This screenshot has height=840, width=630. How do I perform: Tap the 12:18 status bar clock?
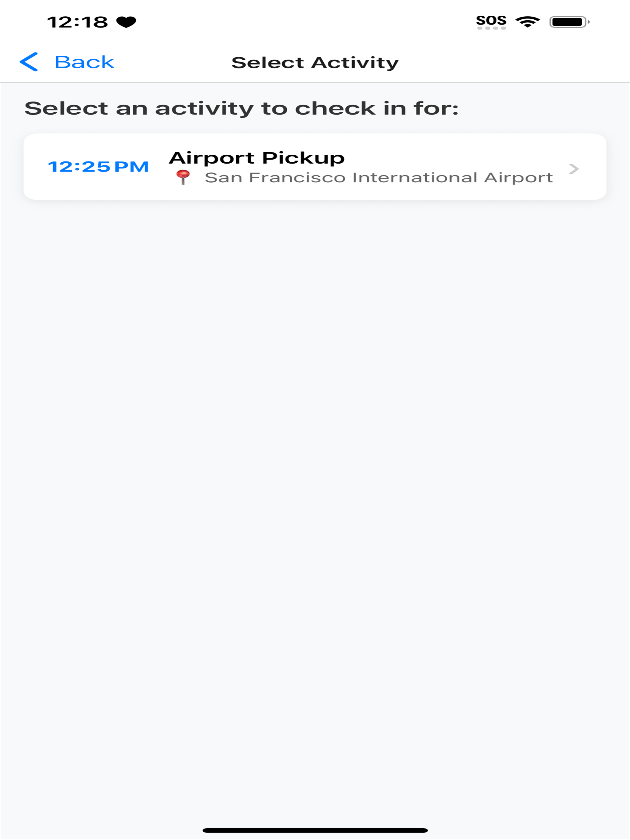pos(78,22)
